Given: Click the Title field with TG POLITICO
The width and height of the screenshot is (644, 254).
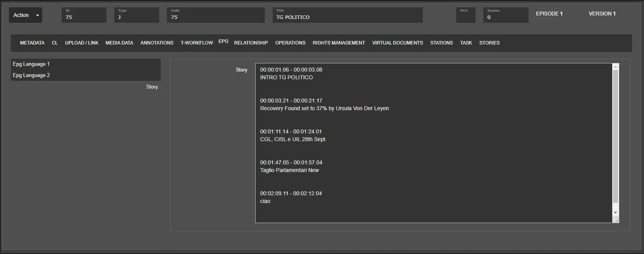Looking at the screenshot, I should [347, 17].
